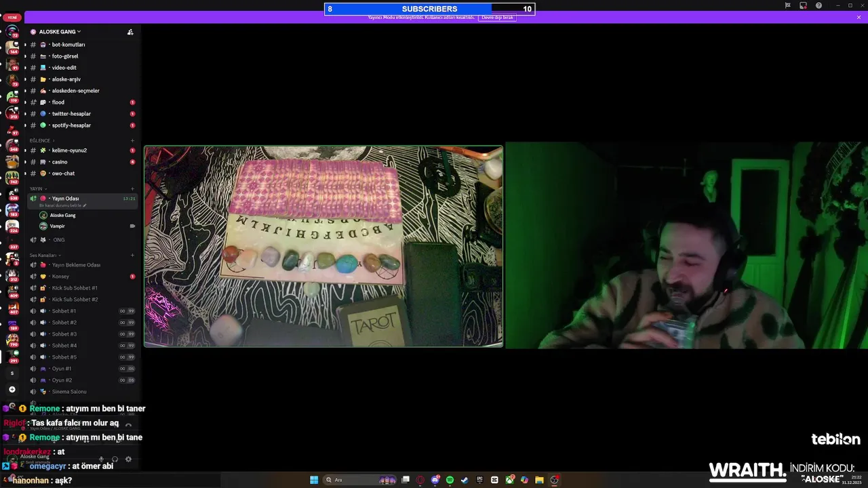Click the camera icon beside Vampir

pyautogui.click(x=132, y=226)
